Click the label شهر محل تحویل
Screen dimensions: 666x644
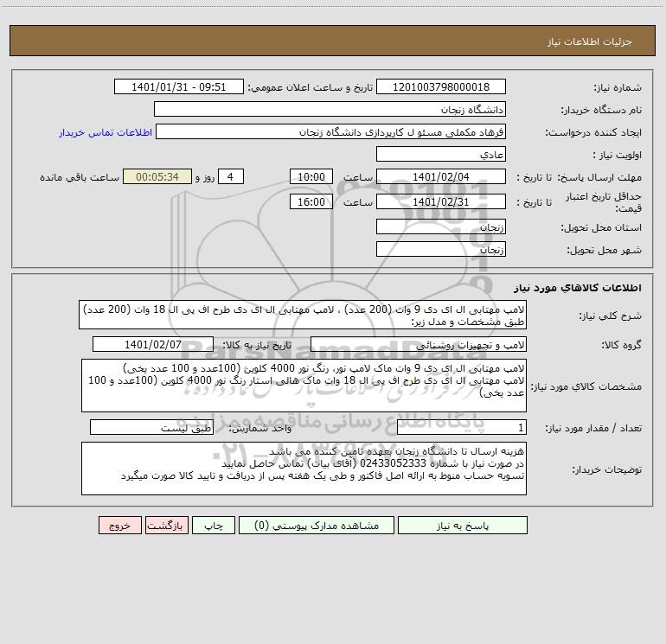point(604,250)
